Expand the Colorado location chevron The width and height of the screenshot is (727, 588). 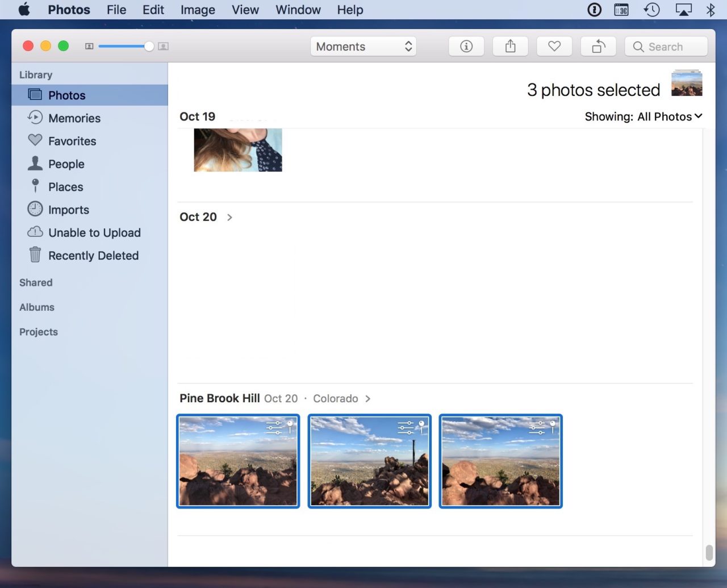[x=368, y=399]
